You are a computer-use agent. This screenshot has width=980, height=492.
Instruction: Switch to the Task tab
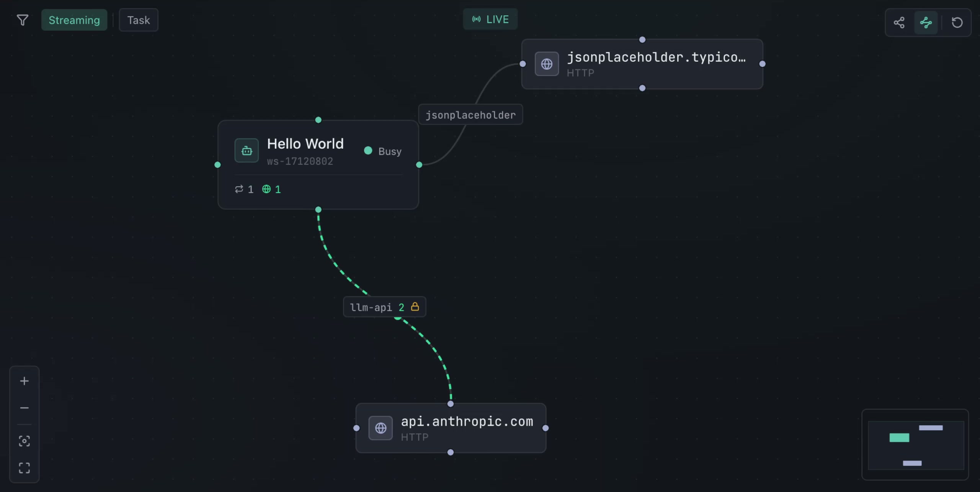pos(139,20)
